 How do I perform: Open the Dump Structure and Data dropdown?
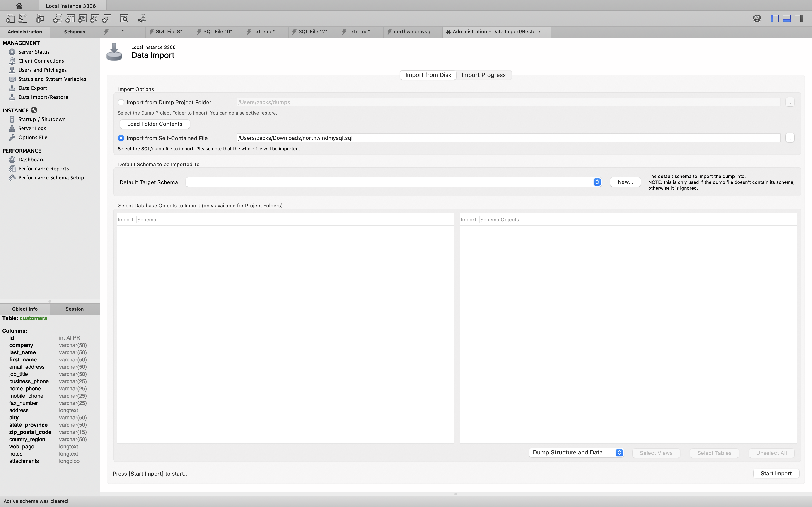coord(619,453)
